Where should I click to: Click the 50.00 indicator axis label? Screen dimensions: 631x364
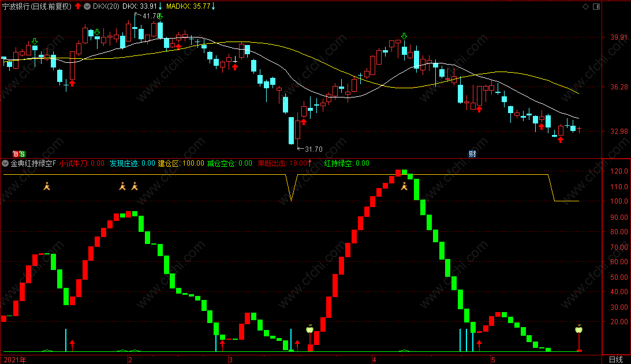619,277
